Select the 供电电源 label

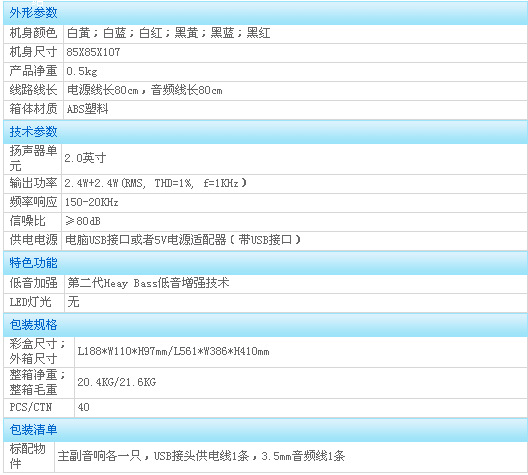tap(33, 240)
